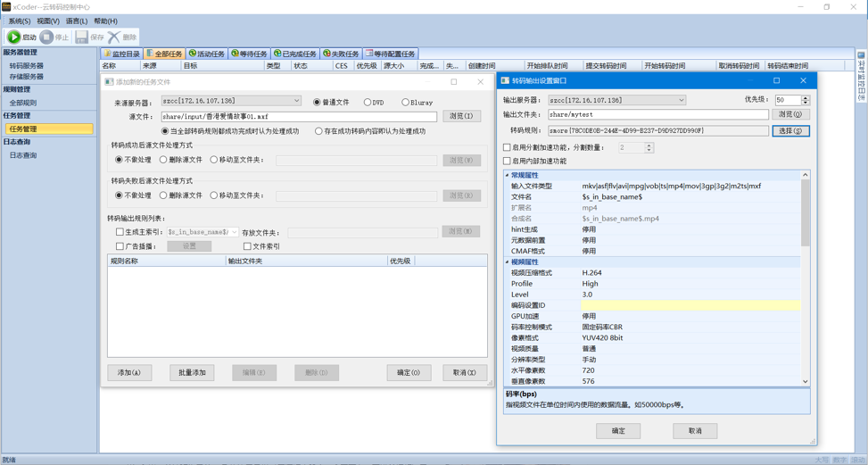
Task: Expand the 输出服务器 server dropdown
Action: point(681,101)
